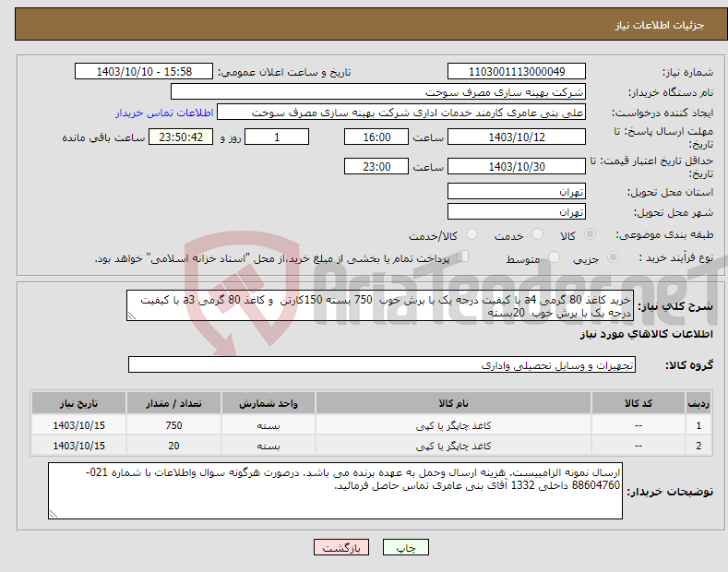Click row 2 unit بسته cell
Screen dimensions: 728x572
pos(269,446)
